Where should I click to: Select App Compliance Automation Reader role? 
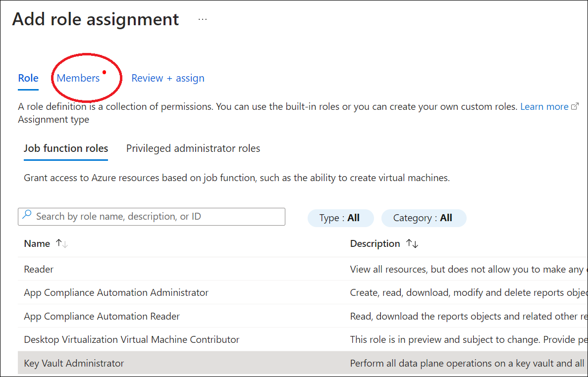click(102, 316)
